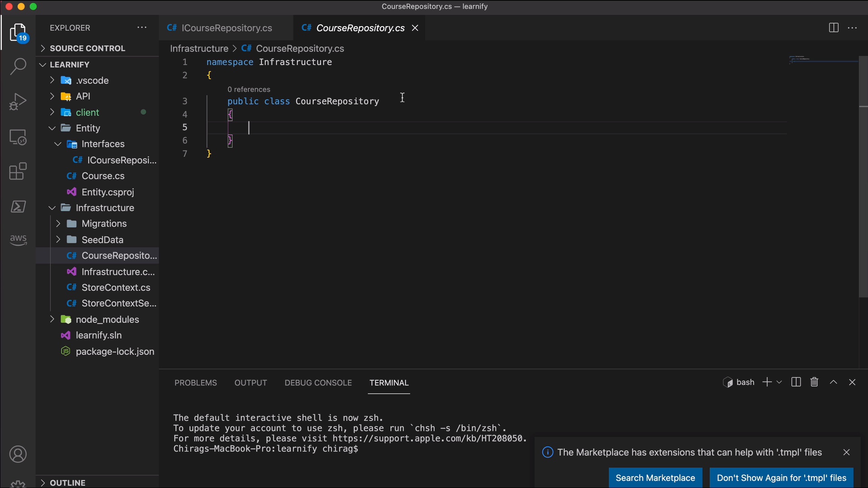Select the TERMINAL tab in bottom panel
This screenshot has height=488, width=868.
pos(389,383)
